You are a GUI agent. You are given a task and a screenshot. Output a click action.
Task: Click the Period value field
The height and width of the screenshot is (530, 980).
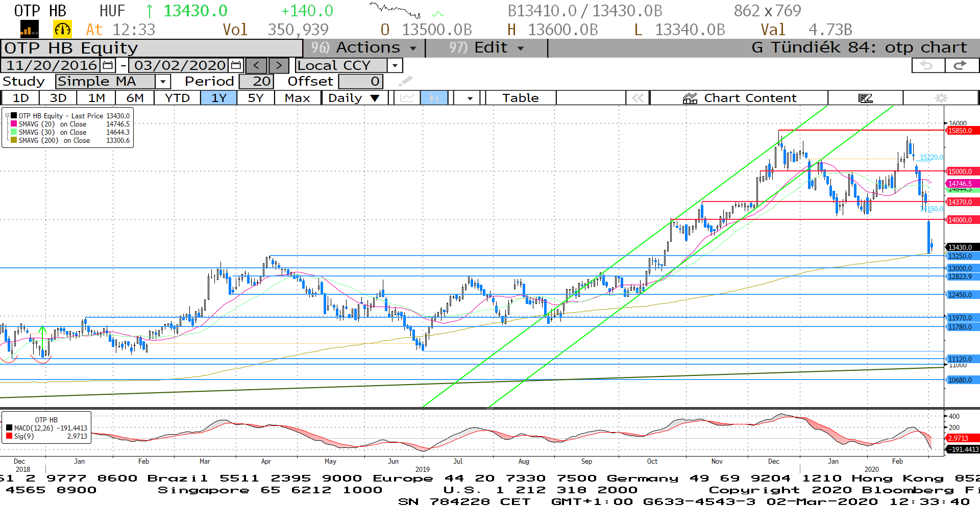[x=256, y=81]
